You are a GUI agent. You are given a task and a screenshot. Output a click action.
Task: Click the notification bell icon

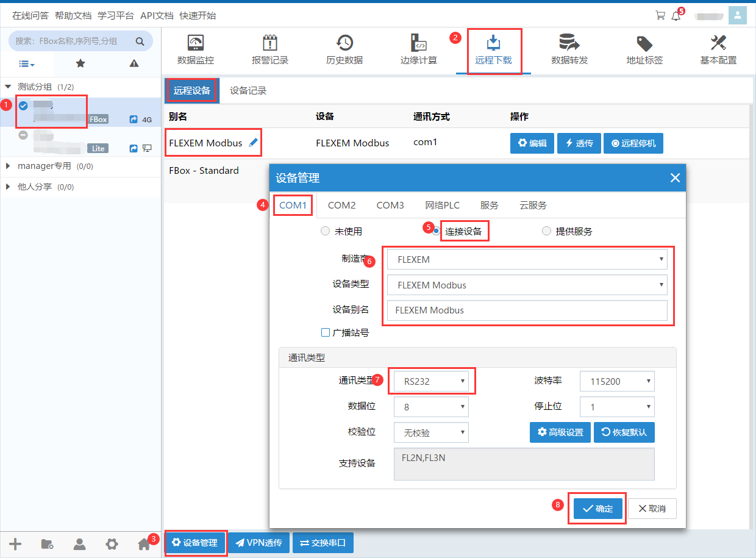pos(676,16)
